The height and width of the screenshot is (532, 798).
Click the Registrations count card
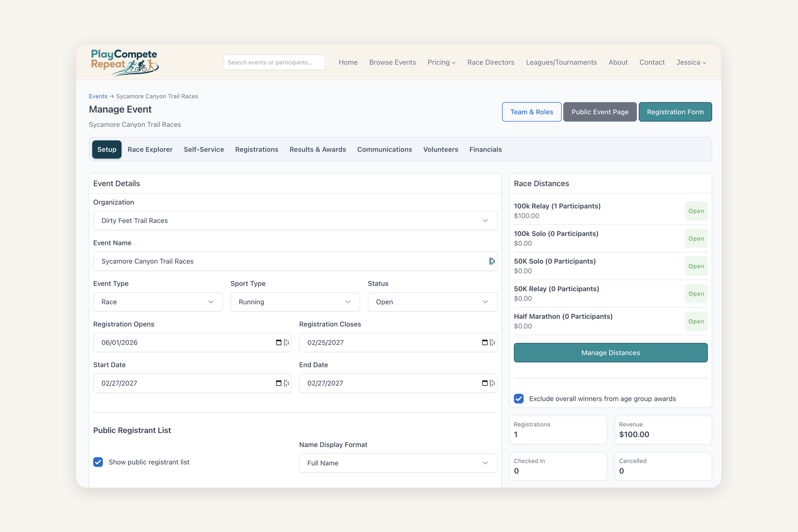[x=558, y=430]
